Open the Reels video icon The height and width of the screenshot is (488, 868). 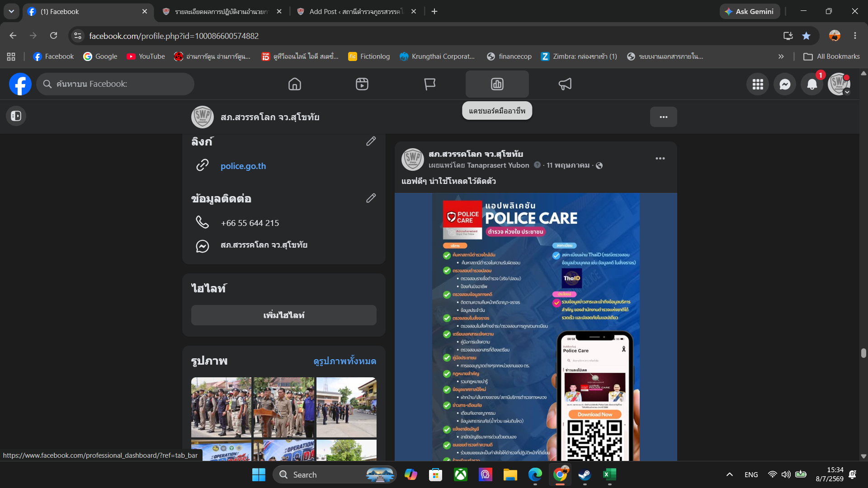click(362, 84)
